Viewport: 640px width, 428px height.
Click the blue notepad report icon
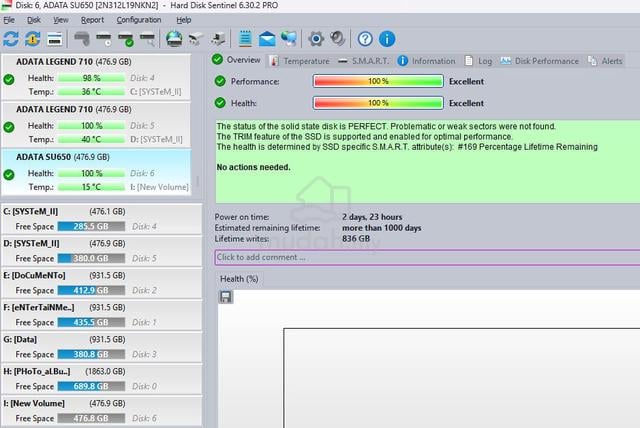pyautogui.click(x=245, y=39)
